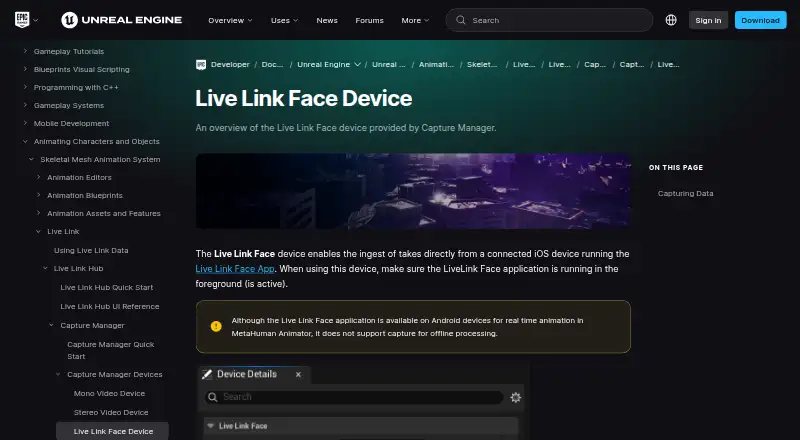Collapse the Live Link tree node
Viewport: 800px width, 440px height.
(38, 231)
